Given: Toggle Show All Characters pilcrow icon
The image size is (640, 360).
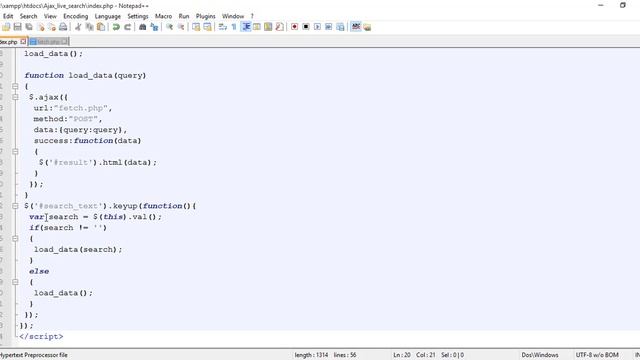Looking at the screenshot, I should tap(234, 27).
